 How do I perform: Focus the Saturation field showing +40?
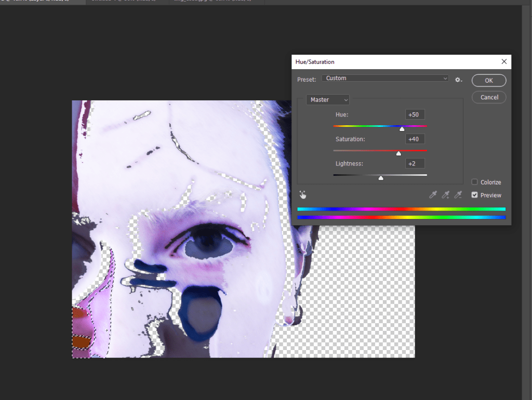[x=415, y=139]
